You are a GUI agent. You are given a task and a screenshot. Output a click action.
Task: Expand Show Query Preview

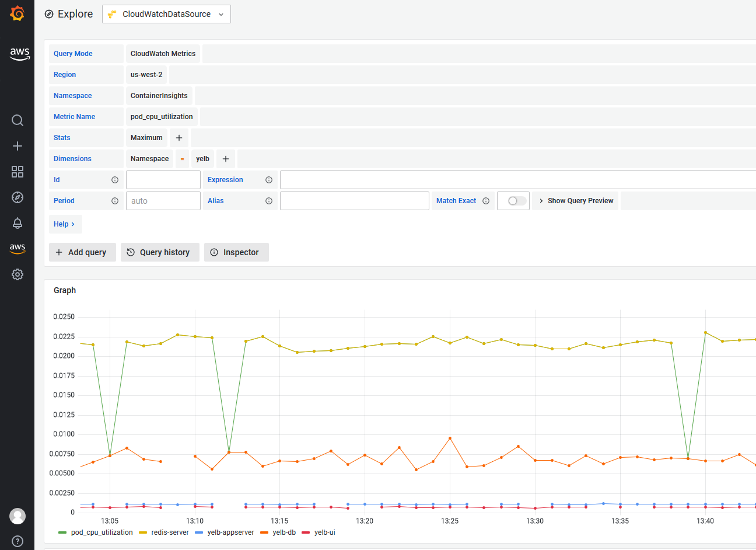pyautogui.click(x=576, y=201)
